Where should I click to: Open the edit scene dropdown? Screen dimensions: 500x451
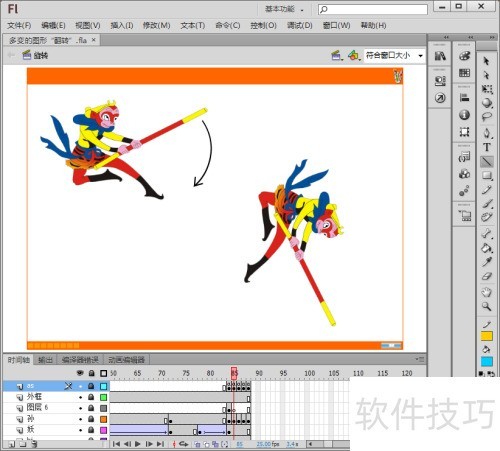click(x=337, y=55)
